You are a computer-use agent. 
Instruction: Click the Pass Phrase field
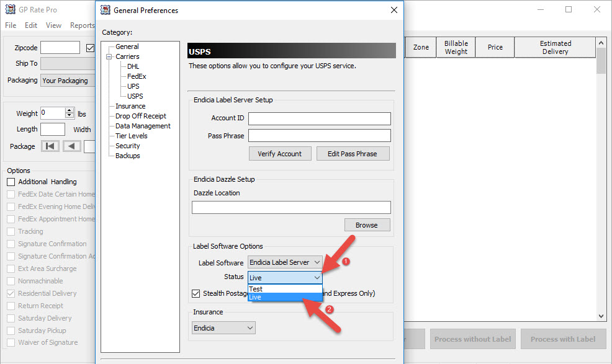coord(320,136)
